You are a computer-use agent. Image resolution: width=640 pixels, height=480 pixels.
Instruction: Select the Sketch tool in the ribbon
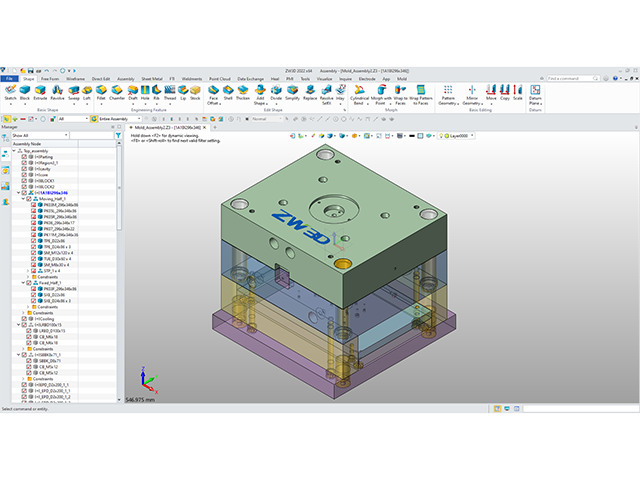[11, 93]
